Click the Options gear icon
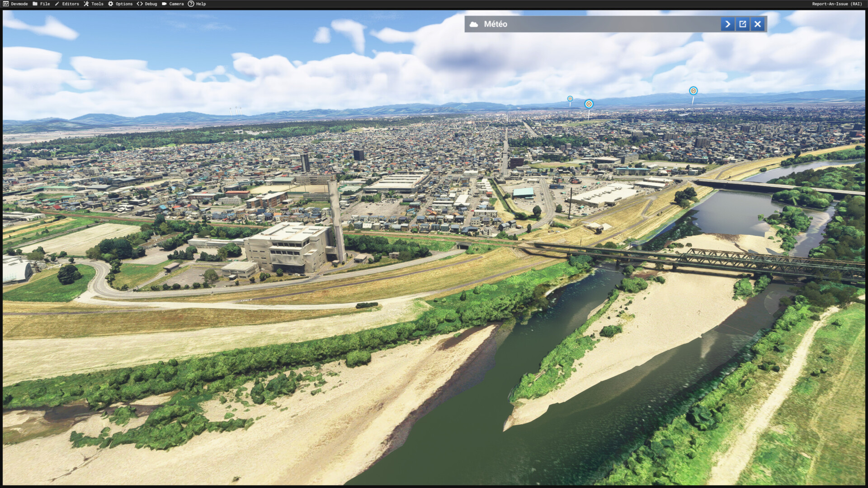Screen dimensions: 868x488 (x=110, y=4)
